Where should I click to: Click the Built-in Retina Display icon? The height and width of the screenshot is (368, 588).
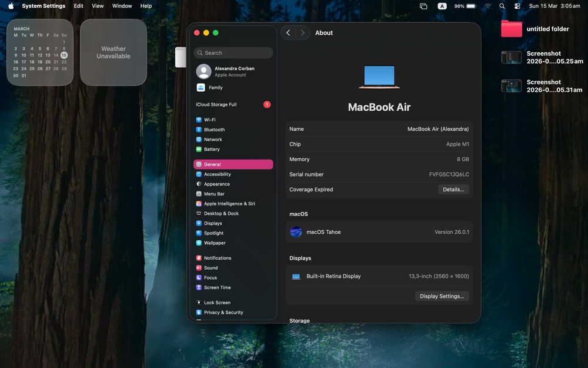[x=296, y=276]
